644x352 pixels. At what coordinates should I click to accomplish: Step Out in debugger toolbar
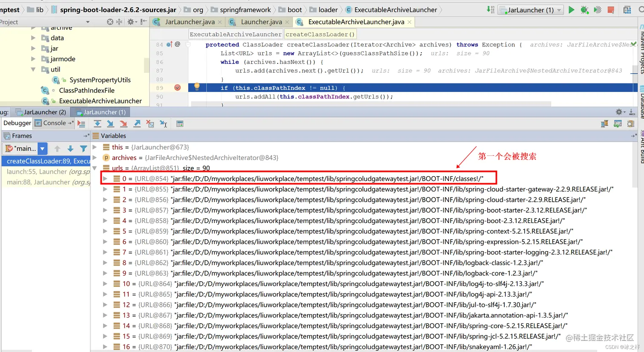137,124
